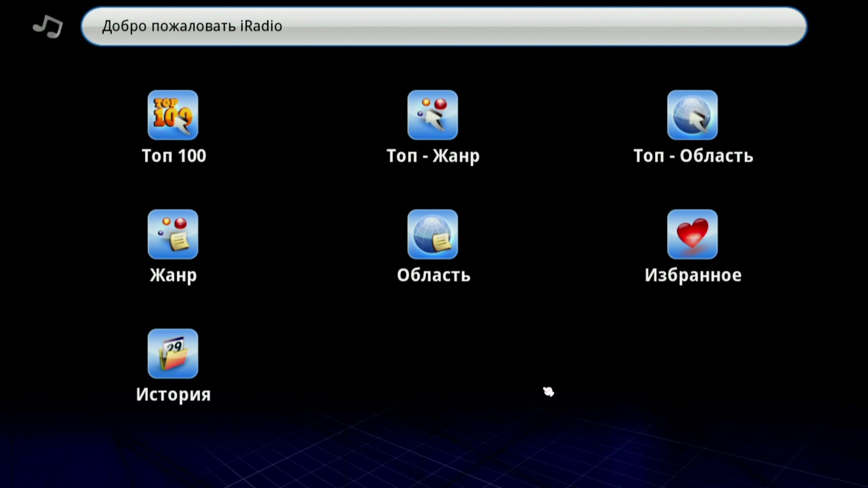This screenshot has height=488, width=868.
Task: Click the music note logo icon
Action: coord(48,26)
